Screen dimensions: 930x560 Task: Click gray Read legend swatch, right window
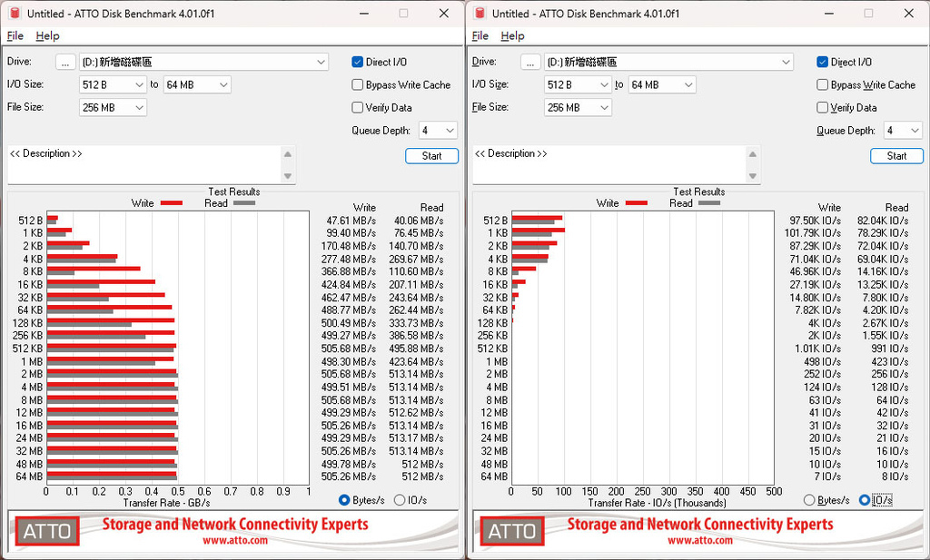tap(709, 203)
